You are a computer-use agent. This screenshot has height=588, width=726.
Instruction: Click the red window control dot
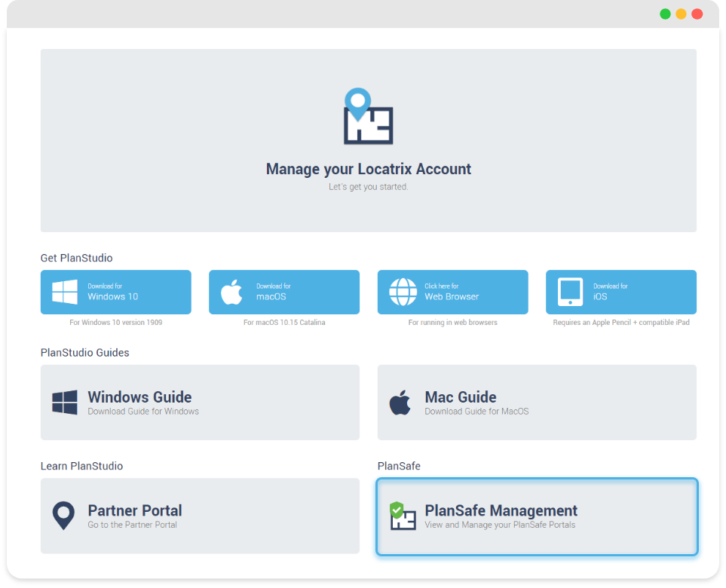coord(697,14)
